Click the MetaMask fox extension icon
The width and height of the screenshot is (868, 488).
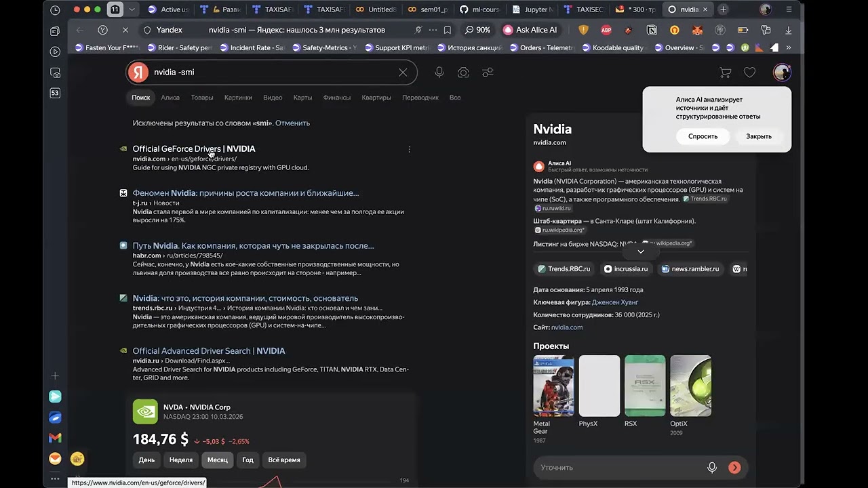[697, 30]
